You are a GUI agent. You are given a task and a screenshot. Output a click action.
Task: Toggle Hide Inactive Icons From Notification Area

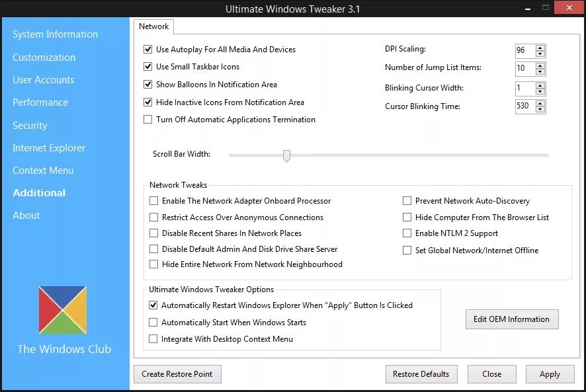click(x=148, y=102)
